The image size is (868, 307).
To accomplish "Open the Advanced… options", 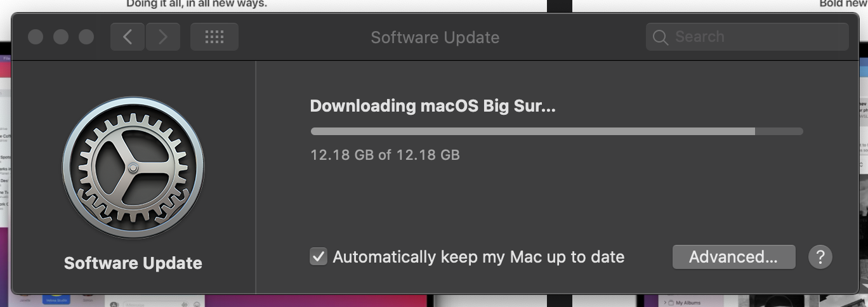I will [733, 257].
